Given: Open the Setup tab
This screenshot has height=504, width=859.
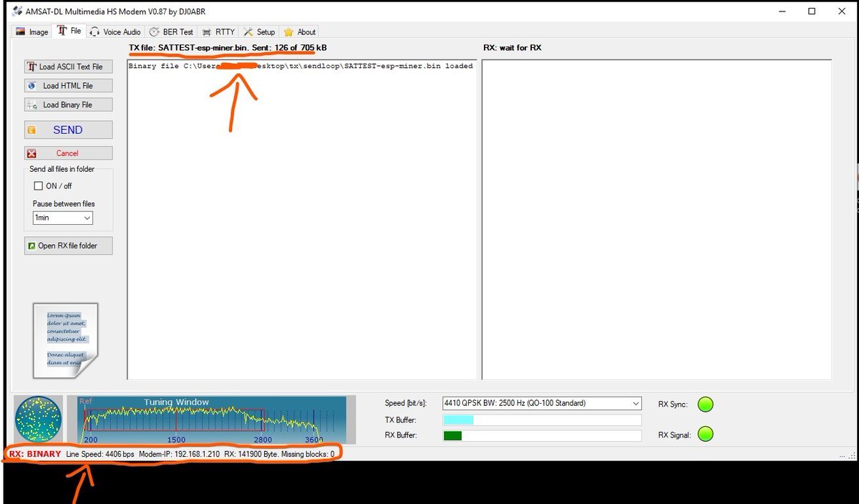Looking at the screenshot, I should coord(259,31).
